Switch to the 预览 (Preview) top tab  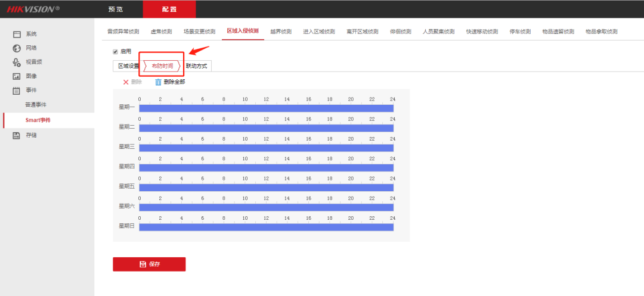click(x=117, y=9)
